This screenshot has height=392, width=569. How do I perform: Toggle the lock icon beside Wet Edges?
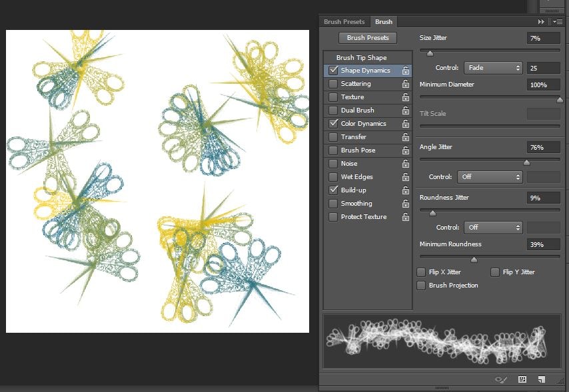pos(405,177)
